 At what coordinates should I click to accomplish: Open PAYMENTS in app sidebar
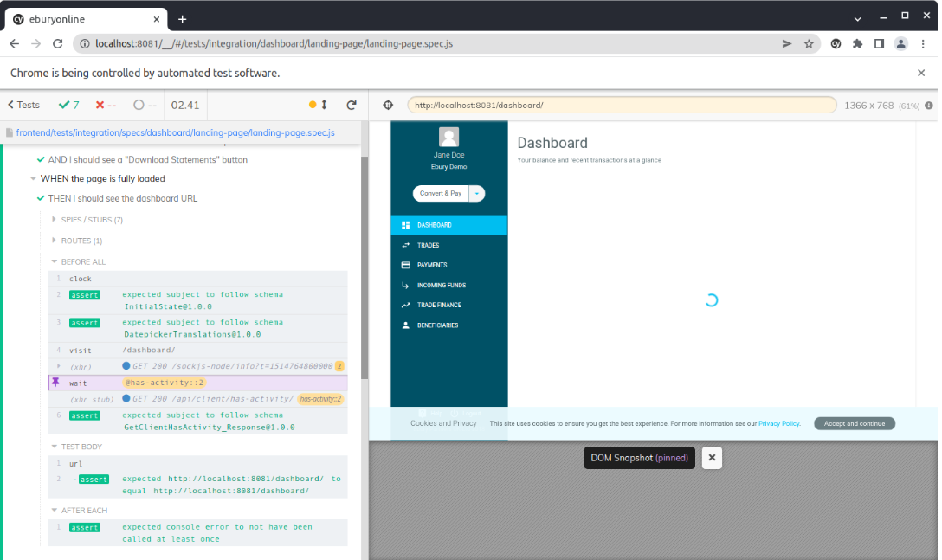tap(448, 265)
